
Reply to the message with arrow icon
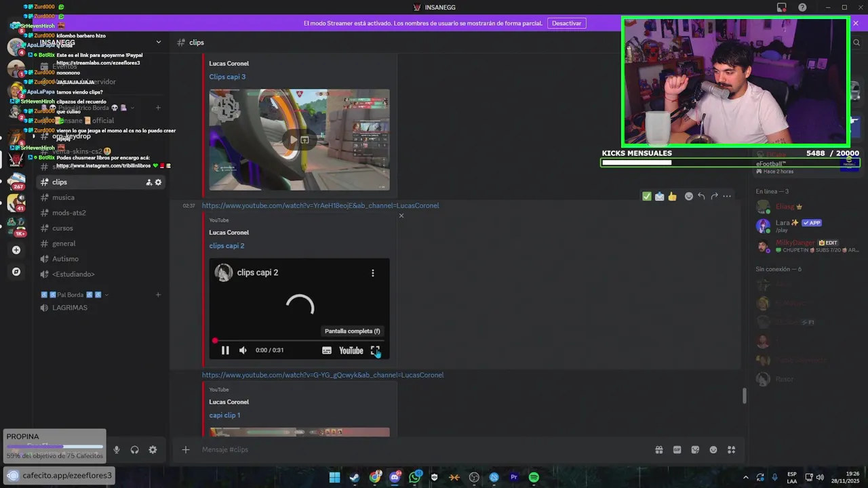click(701, 197)
